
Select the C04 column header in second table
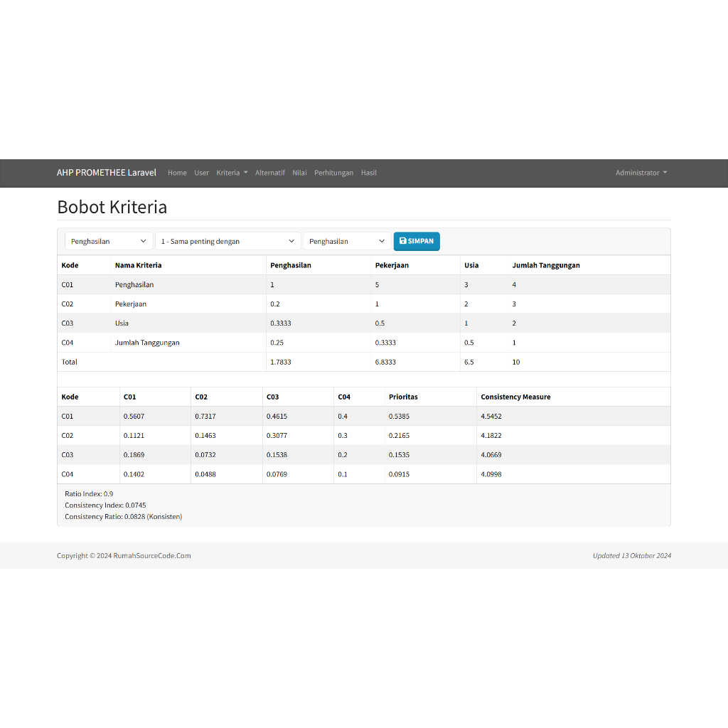344,397
